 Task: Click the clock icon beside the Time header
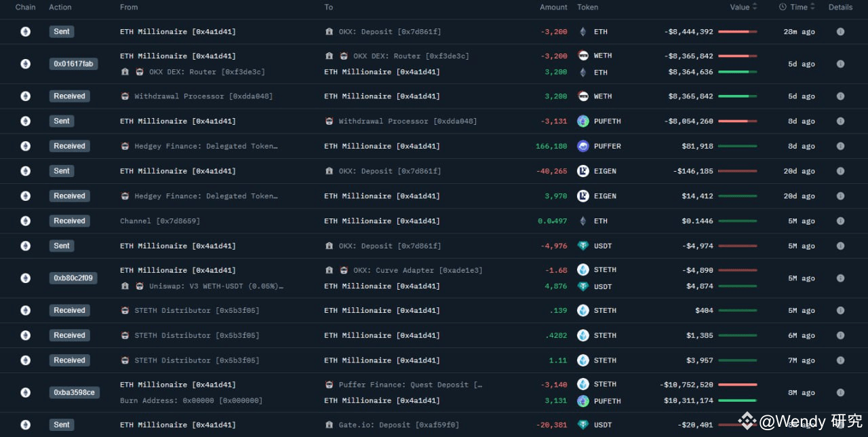coord(782,7)
